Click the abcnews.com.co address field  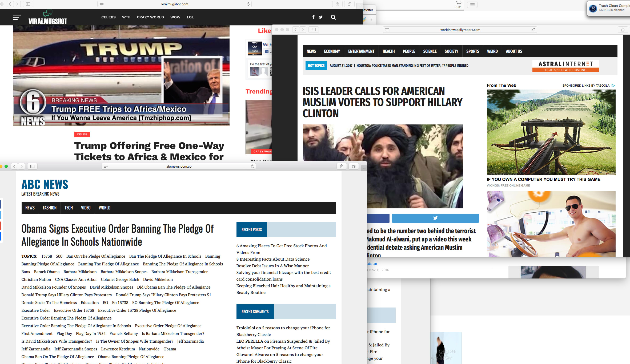pyautogui.click(x=179, y=166)
